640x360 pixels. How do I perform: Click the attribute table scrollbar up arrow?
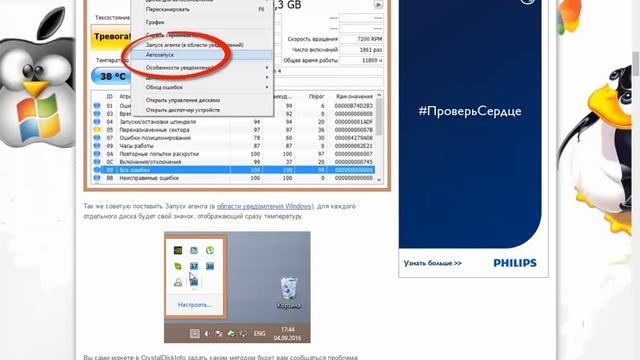[x=379, y=95]
